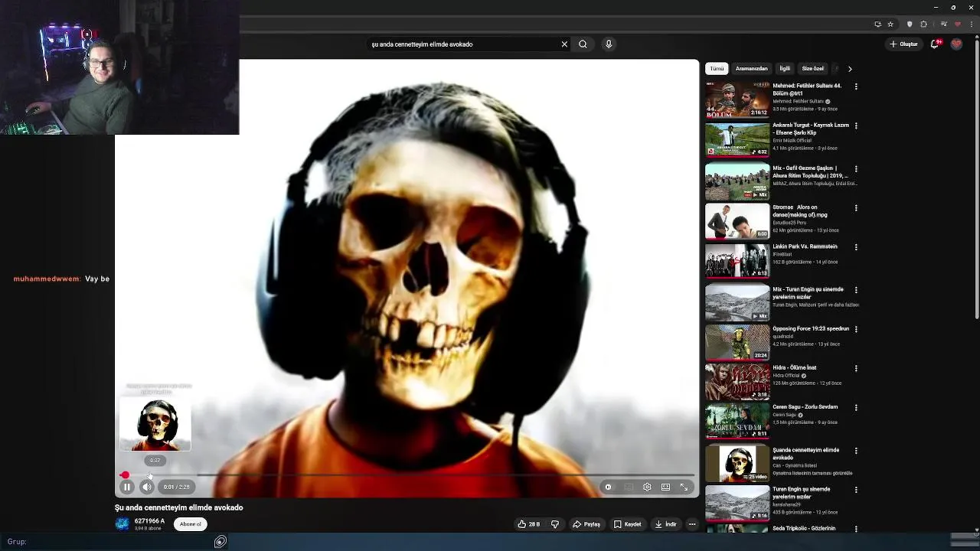Open more actions ellipsis below video
This screenshot has width=980, height=551.
click(x=692, y=524)
